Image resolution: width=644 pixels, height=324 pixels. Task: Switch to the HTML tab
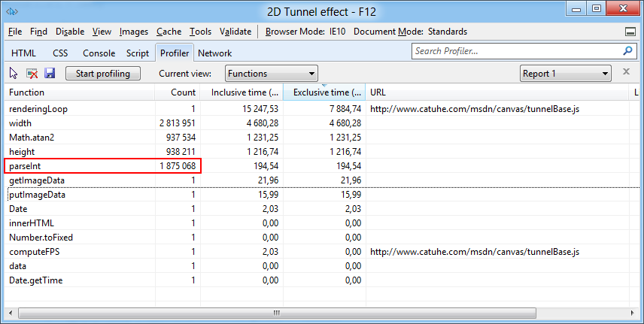tap(23, 53)
